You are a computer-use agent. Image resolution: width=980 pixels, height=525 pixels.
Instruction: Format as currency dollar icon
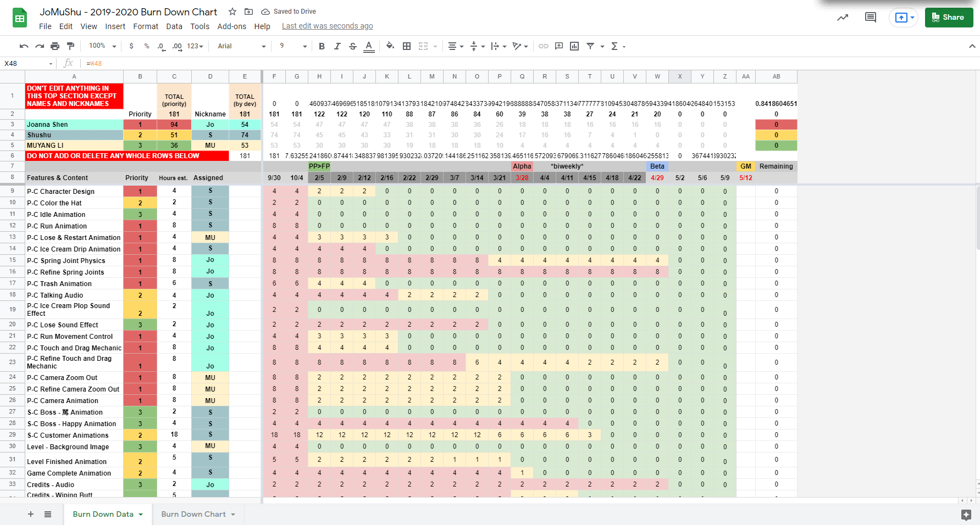click(131, 46)
